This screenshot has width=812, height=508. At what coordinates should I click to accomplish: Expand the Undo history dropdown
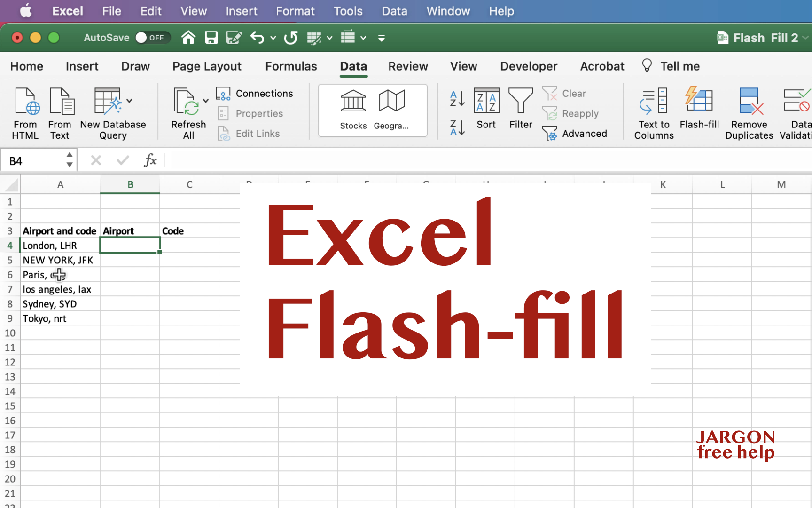pyautogui.click(x=273, y=38)
